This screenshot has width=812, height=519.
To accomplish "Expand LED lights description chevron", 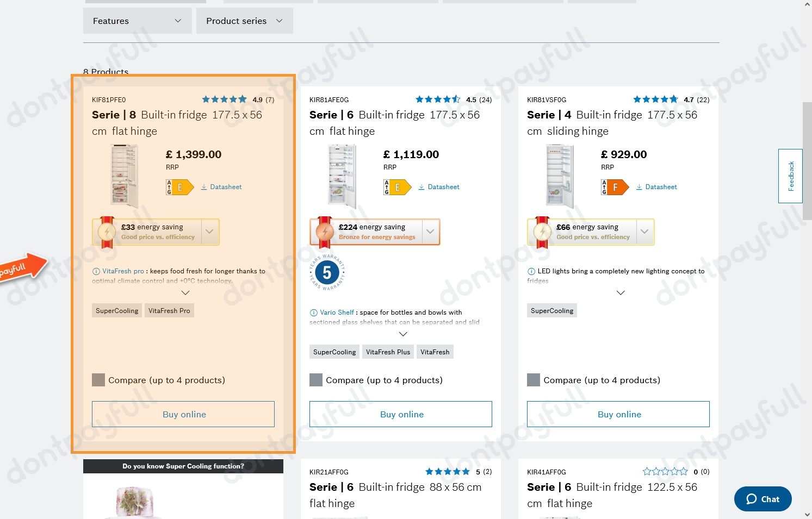I will click(x=621, y=293).
